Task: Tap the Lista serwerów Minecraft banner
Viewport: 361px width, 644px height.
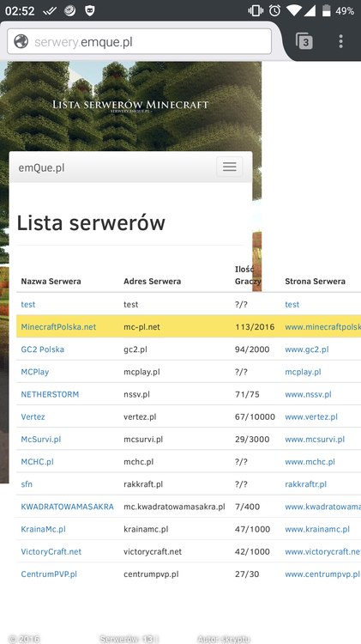Action: point(130,105)
